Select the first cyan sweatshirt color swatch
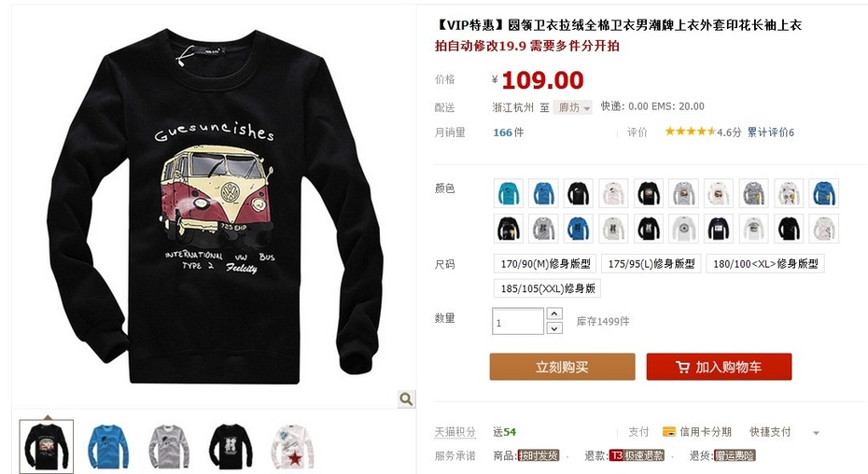 [508, 193]
